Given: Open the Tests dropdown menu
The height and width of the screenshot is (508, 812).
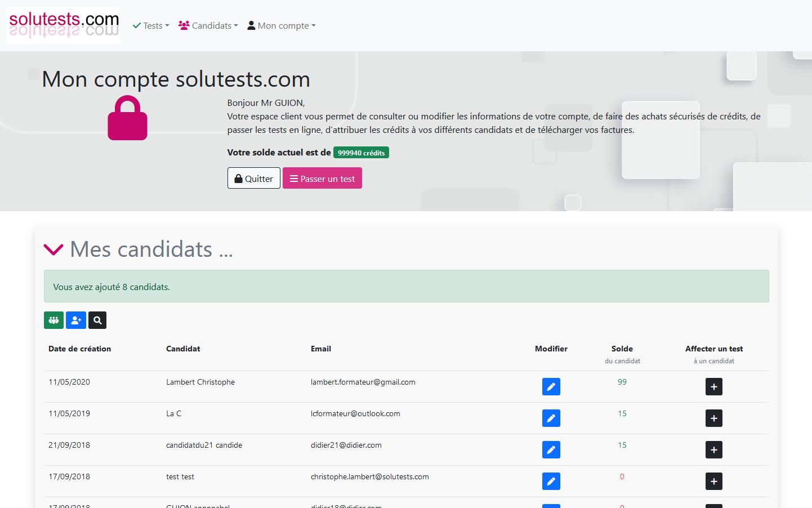Looking at the screenshot, I should pos(151,25).
